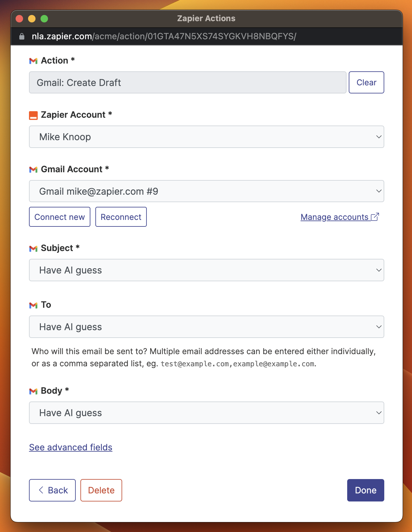Screen dimensions: 412x532
Task: Click the Connect new button
Action: pyautogui.click(x=60, y=217)
